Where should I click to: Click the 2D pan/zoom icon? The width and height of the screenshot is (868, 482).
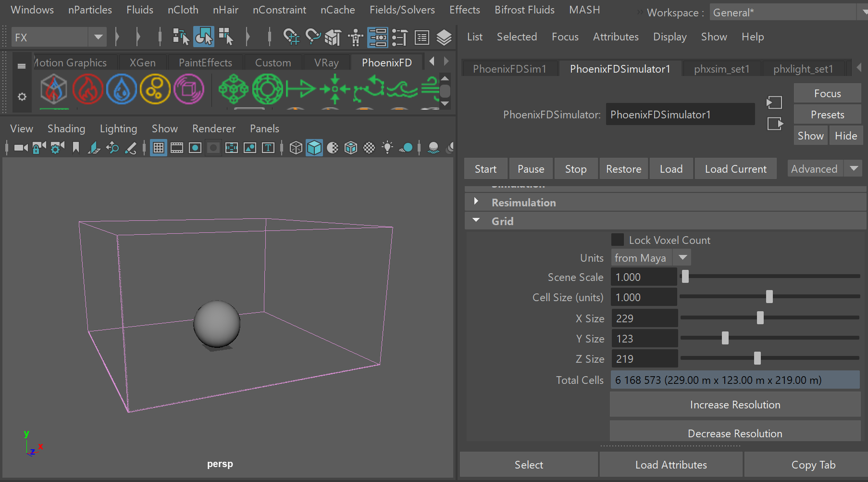[112, 148]
